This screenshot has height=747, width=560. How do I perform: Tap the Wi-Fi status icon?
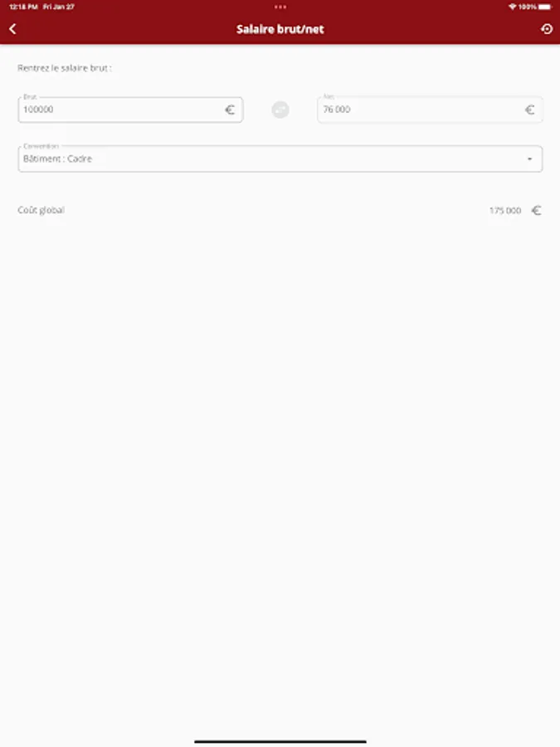pos(513,7)
